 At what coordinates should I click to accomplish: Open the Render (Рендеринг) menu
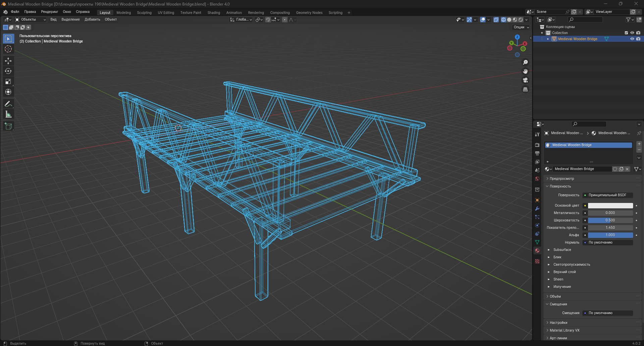[50, 12]
